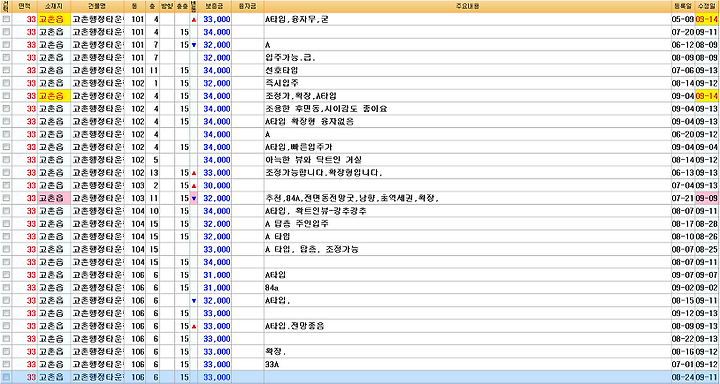Check the box on the highlighted 08-24 row
Screen dimensions: 720x384
(6, 377)
